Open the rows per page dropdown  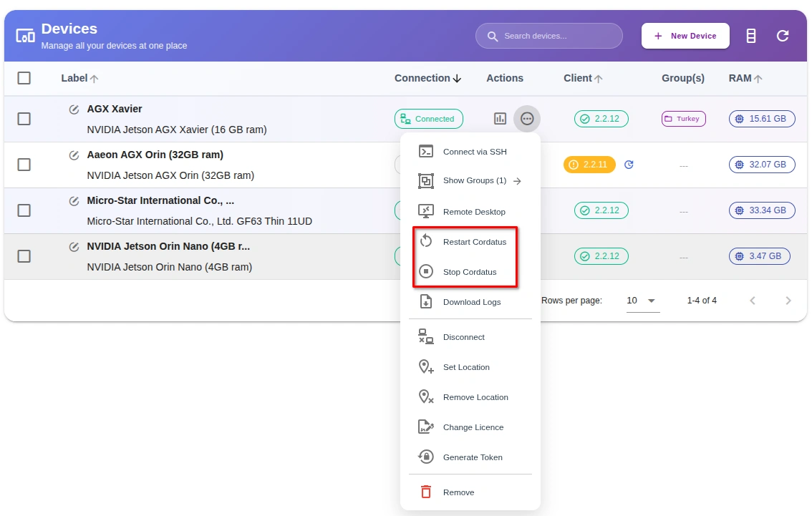(642, 301)
